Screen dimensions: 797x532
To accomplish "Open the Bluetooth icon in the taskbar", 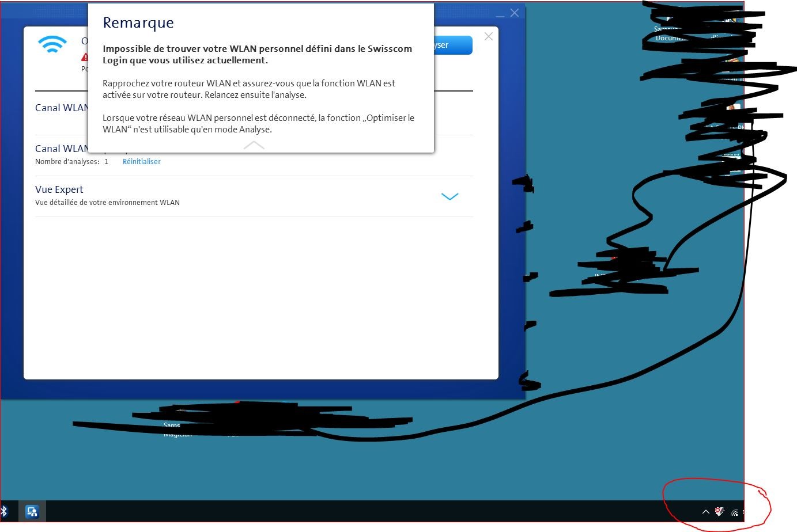I will (x=4, y=511).
